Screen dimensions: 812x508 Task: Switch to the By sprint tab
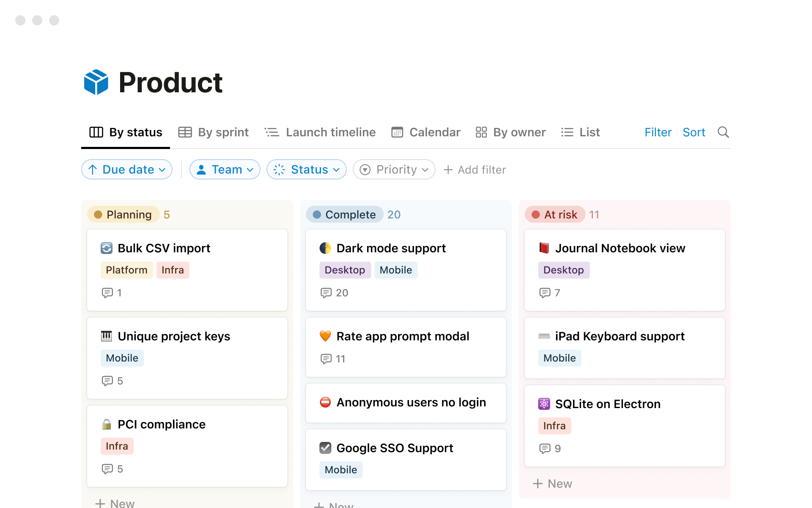coord(214,133)
